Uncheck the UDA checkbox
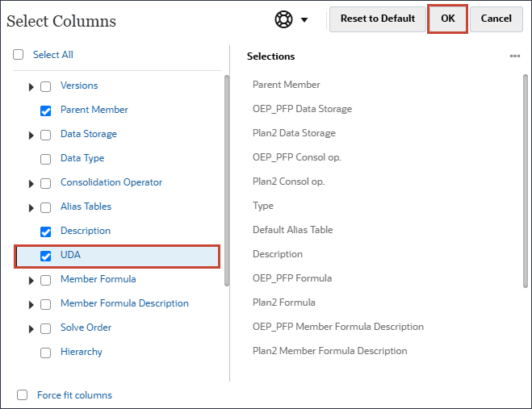 click(46, 256)
